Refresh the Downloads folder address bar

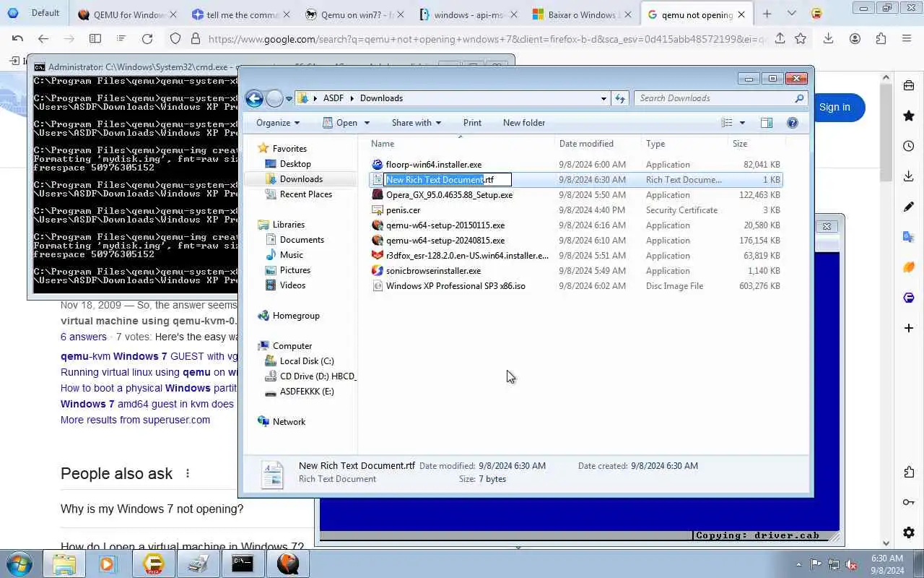620,98
